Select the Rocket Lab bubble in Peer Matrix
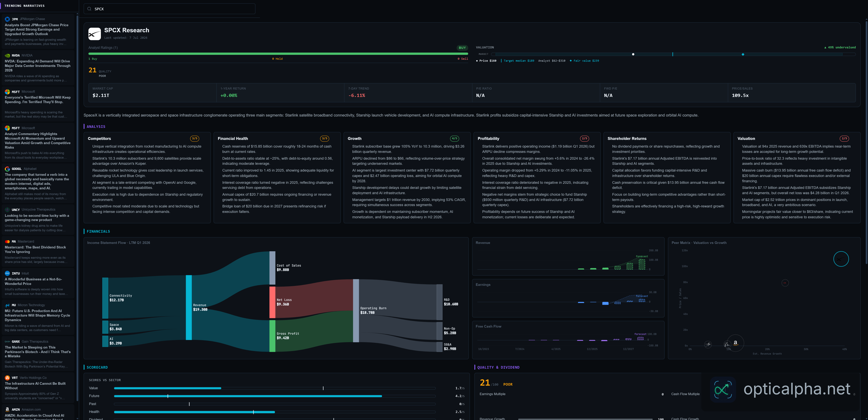Image resolution: width=868 pixels, height=420 pixels. [x=785, y=283]
